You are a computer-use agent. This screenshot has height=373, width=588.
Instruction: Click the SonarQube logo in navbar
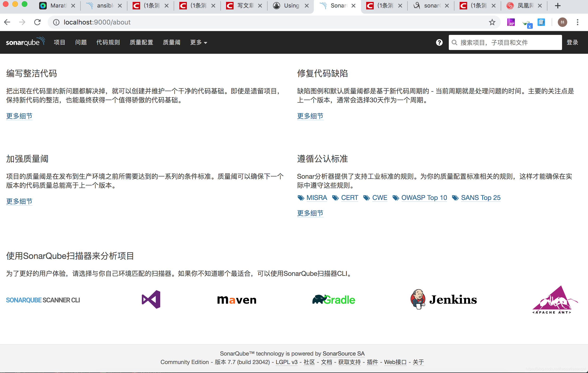(x=25, y=42)
